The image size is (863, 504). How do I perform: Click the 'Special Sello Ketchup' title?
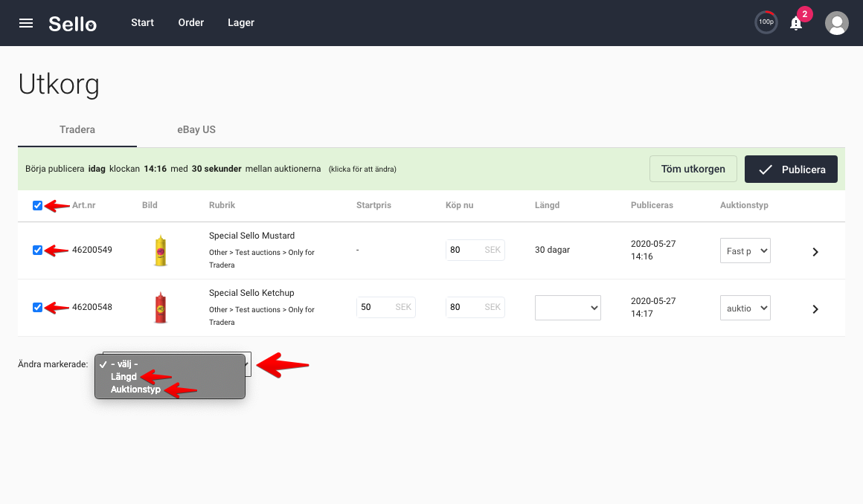tap(251, 293)
